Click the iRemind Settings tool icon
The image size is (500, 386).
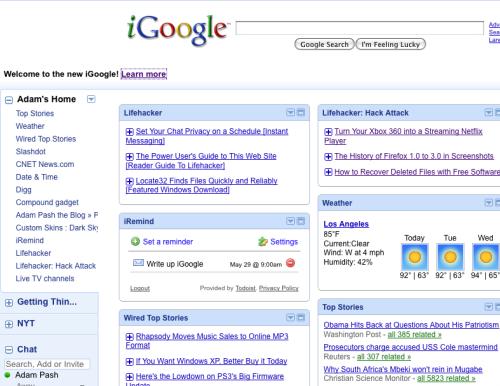pos(263,241)
